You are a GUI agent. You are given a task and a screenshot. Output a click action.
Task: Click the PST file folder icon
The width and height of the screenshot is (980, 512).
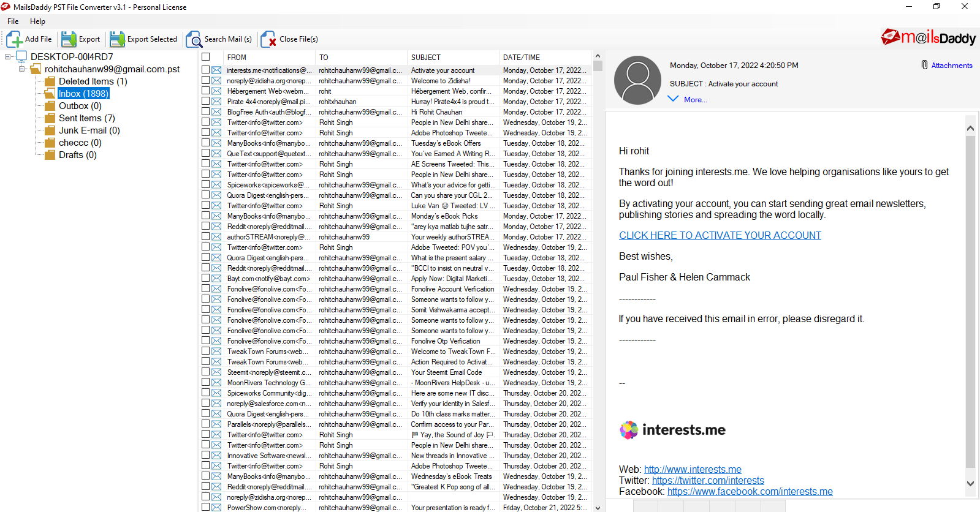(x=36, y=69)
